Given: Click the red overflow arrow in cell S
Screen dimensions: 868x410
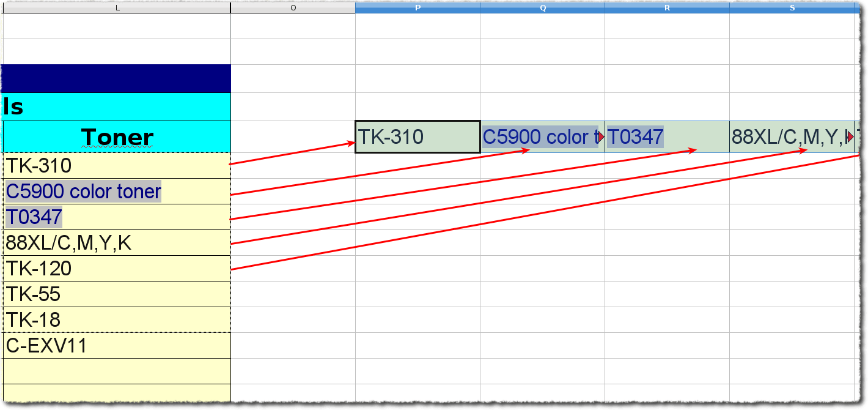Looking at the screenshot, I should pos(850,137).
